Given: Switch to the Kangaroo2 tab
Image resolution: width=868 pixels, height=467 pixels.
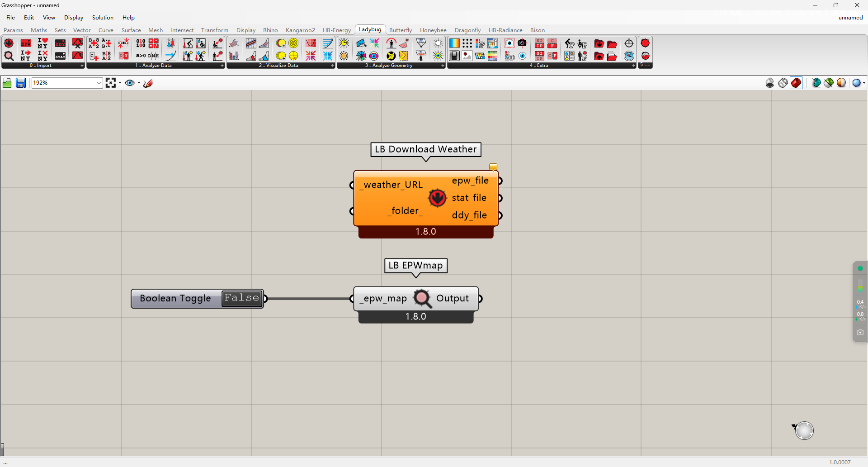Looking at the screenshot, I should pyautogui.click(x=300, y=30).
